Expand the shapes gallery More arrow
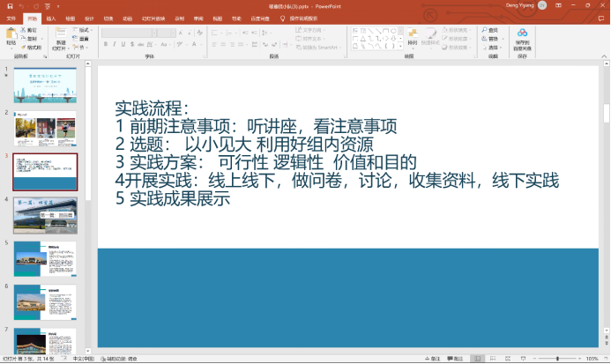The height and width of the screenshot is (364, 611). [x=400, y=47]
